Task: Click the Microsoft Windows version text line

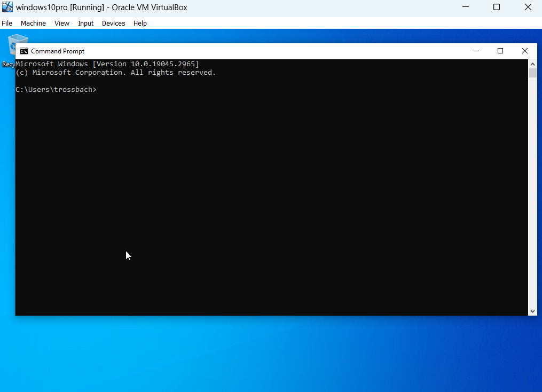Action: click(107, 64)
